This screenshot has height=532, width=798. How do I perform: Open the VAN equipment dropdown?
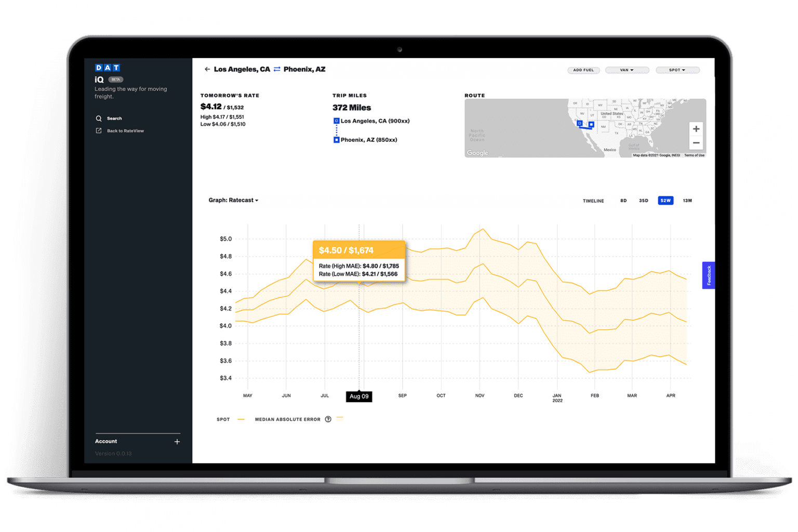(x=627, y=70)
